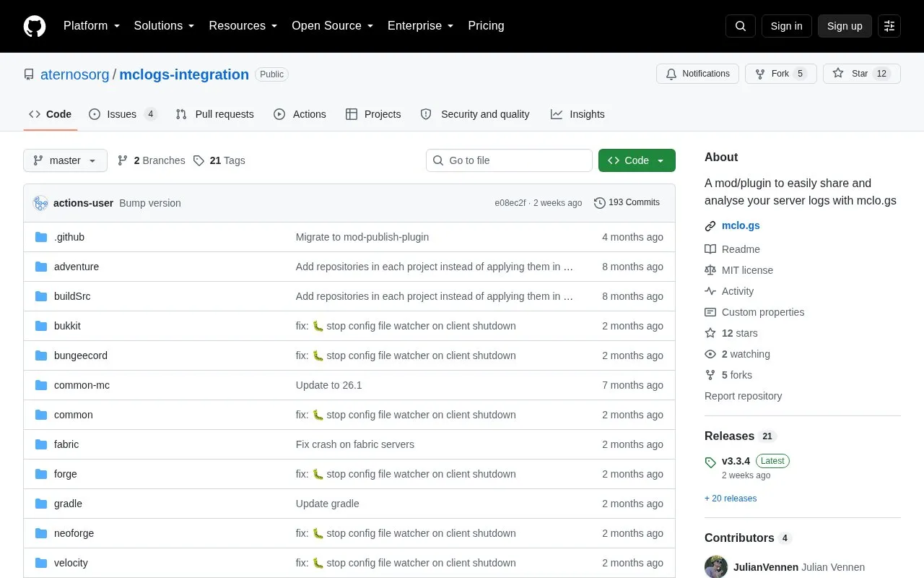Open the Pricing link
Viewport: 924px width, 578px height.
click(486, 26)
